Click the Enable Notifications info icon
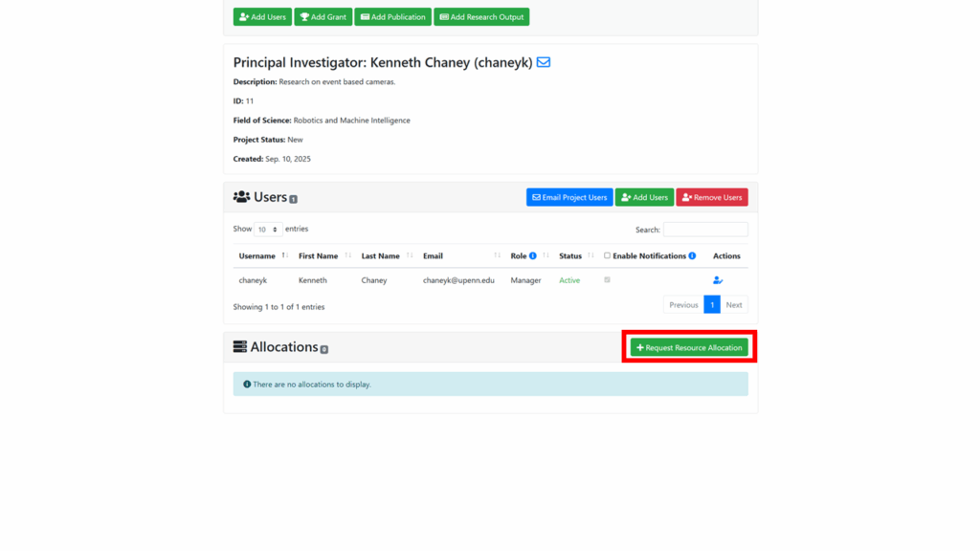 point(692,256)
